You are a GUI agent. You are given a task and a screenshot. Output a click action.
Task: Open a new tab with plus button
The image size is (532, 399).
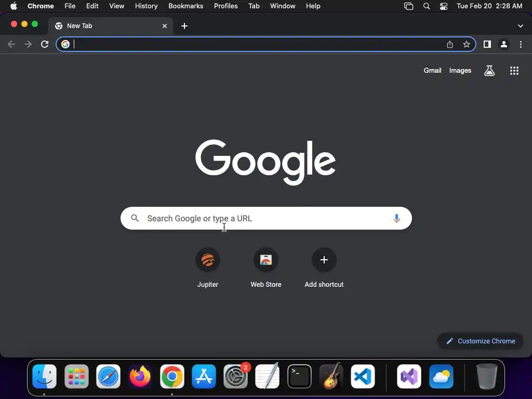(x=184, y=26)
